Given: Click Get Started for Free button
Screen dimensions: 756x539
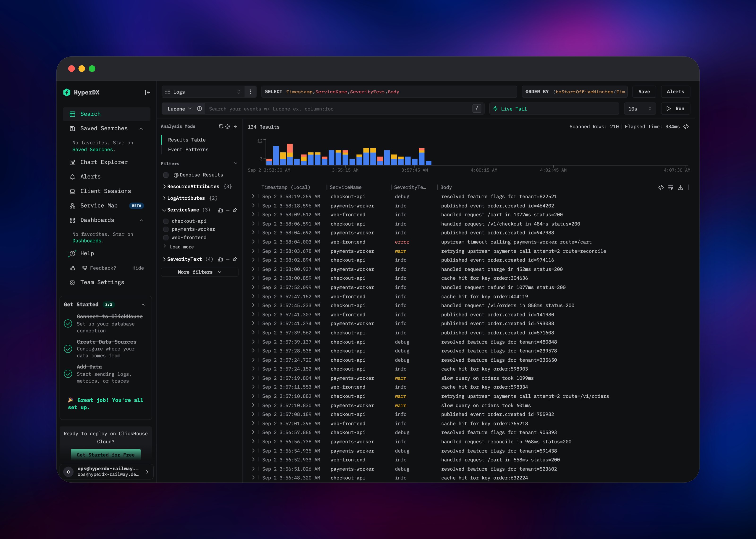Looking at the screenshot, I should (x=106, y=454).
